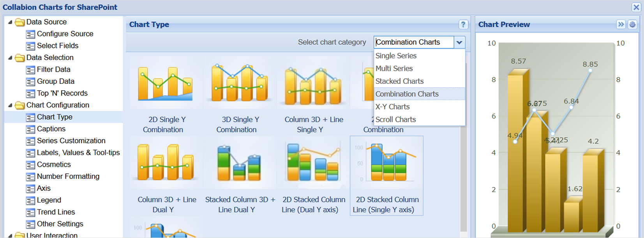Click the 8.57 value label in preview
Viewport: 644px width, 238px height.
point(519,61)
